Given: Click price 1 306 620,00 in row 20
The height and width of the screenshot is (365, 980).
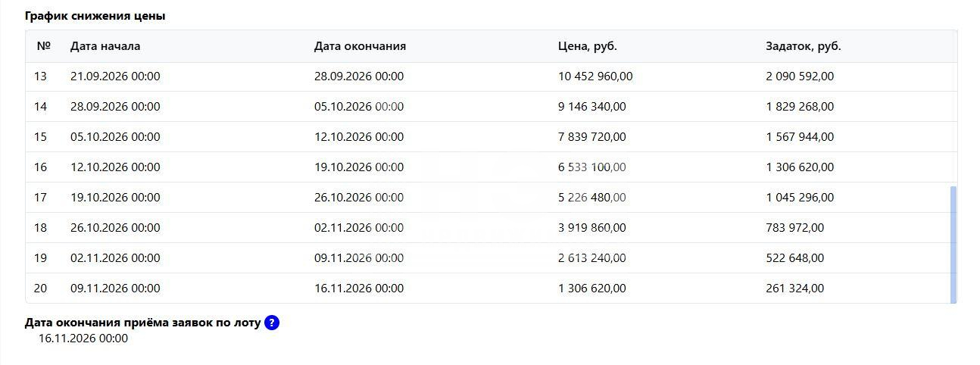Looking at the screenshot, I should [592, 289].
